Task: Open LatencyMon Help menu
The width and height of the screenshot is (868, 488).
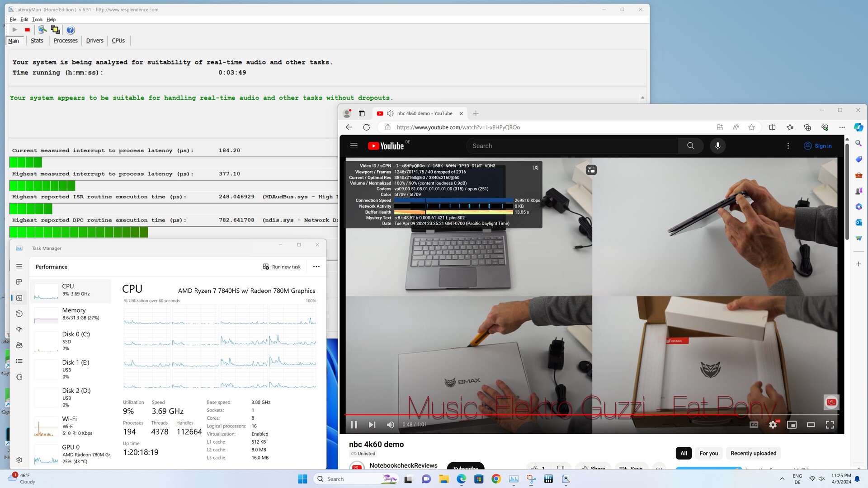Action: 51,19
